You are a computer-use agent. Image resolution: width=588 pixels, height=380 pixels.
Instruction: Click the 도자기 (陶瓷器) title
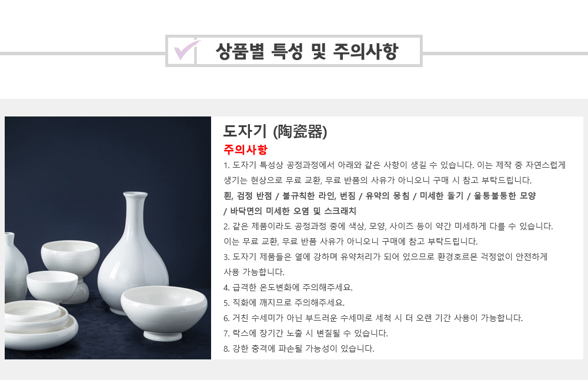(275, 131)
